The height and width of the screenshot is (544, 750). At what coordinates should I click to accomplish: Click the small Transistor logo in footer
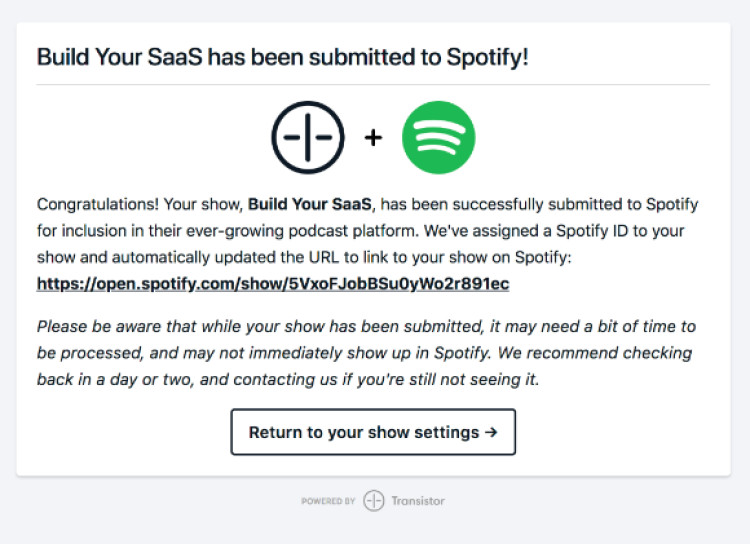(374, 501)
